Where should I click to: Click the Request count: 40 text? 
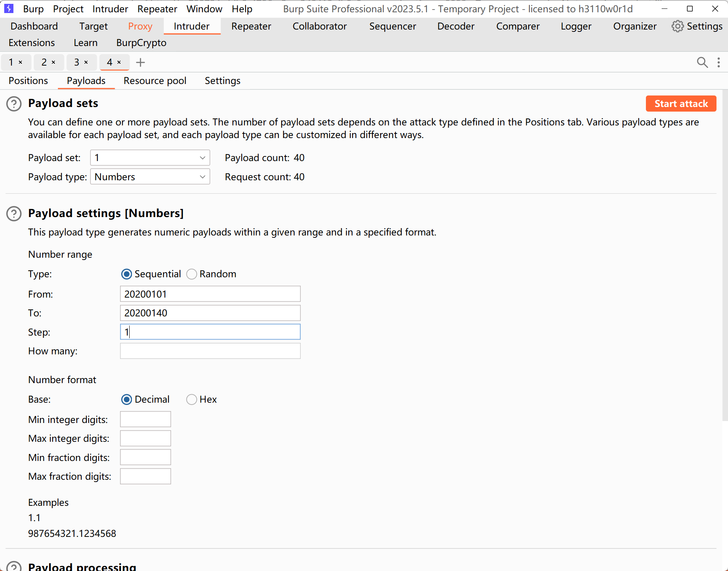[x=265, y=177]
